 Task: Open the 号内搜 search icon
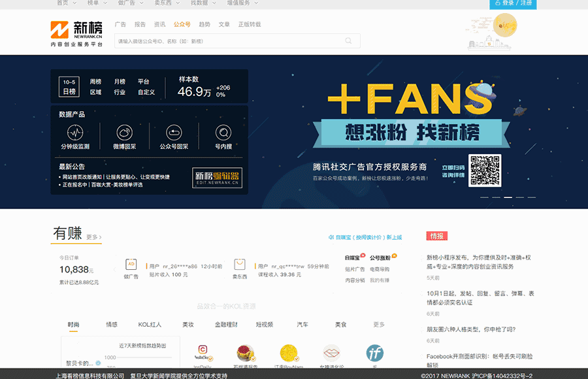tap(223, 133)
